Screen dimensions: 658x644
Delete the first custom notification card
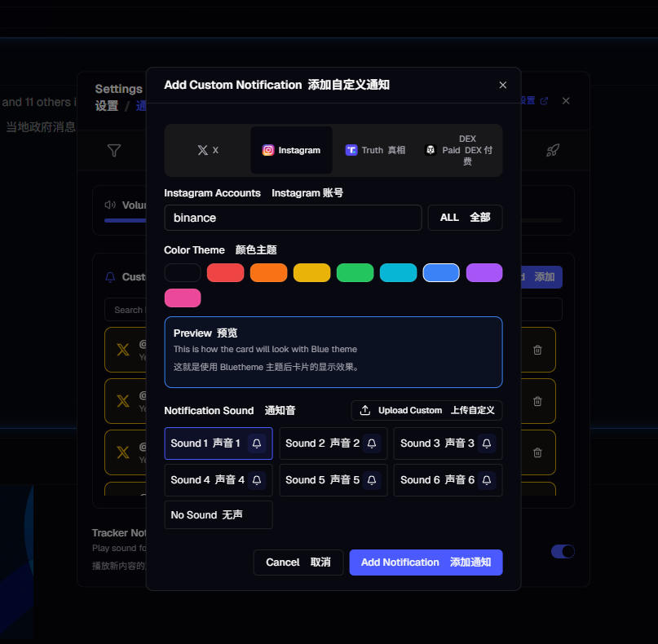coord(537,350)
